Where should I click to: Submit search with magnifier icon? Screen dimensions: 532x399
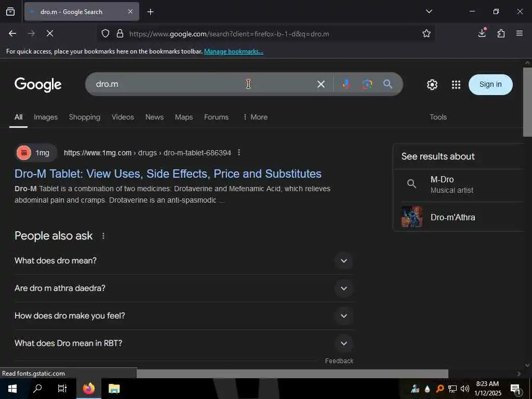coord(388,84)
